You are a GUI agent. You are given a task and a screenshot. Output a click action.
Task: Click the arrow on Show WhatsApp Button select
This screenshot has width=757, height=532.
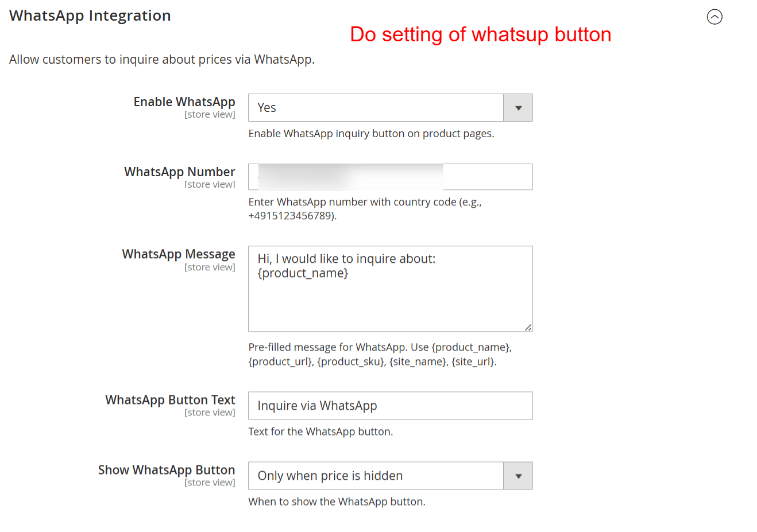click(x=518, y=476)
